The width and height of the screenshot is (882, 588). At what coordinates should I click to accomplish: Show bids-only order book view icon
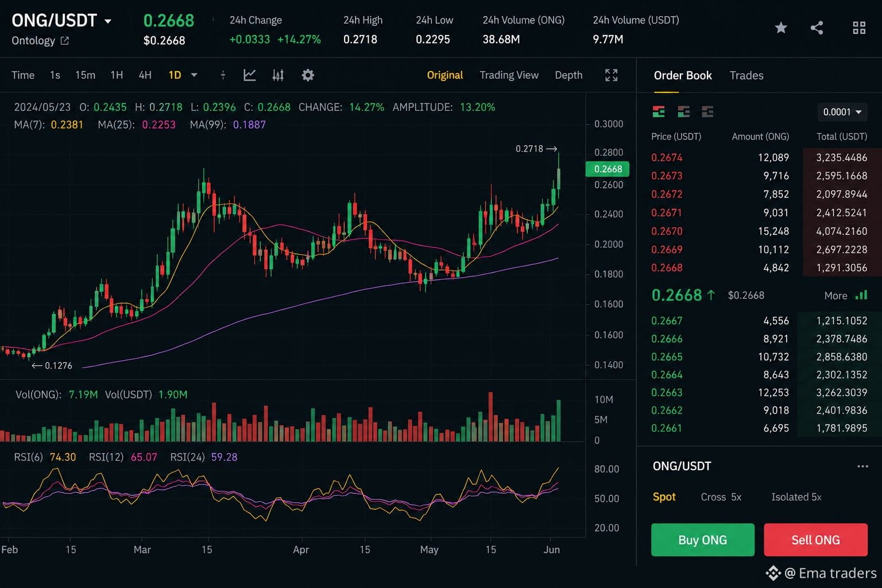coord(683,111)
